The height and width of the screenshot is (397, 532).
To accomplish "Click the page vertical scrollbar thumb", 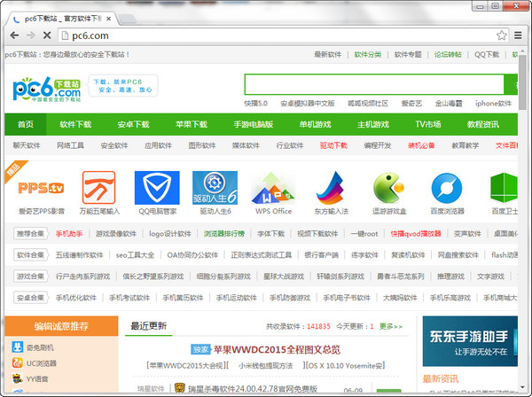I will coord(522,82).
